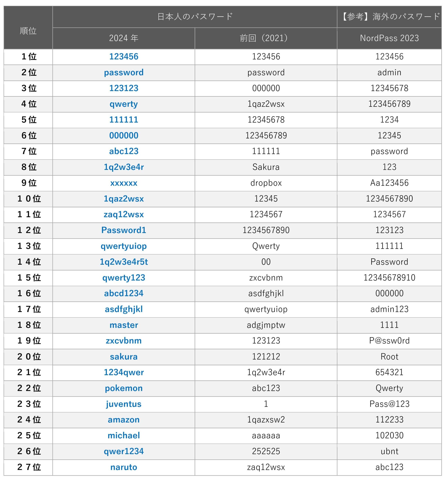
Task: Click the '１０位' rank cell
Action: click(29, 199)
